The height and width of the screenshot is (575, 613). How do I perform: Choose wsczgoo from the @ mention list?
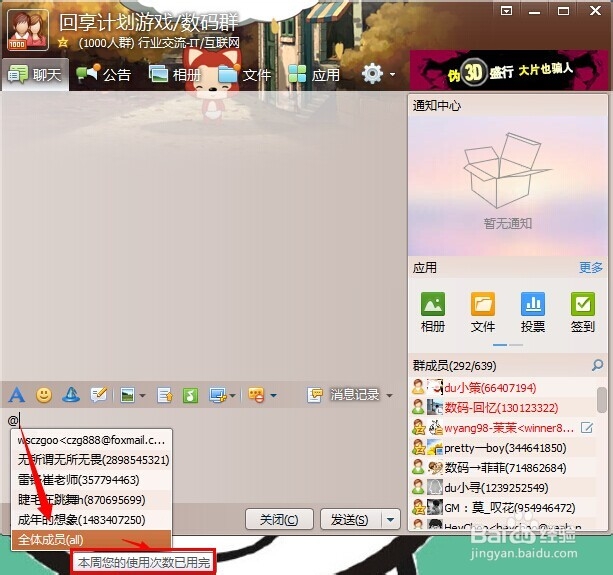click(x=91, y=440)
